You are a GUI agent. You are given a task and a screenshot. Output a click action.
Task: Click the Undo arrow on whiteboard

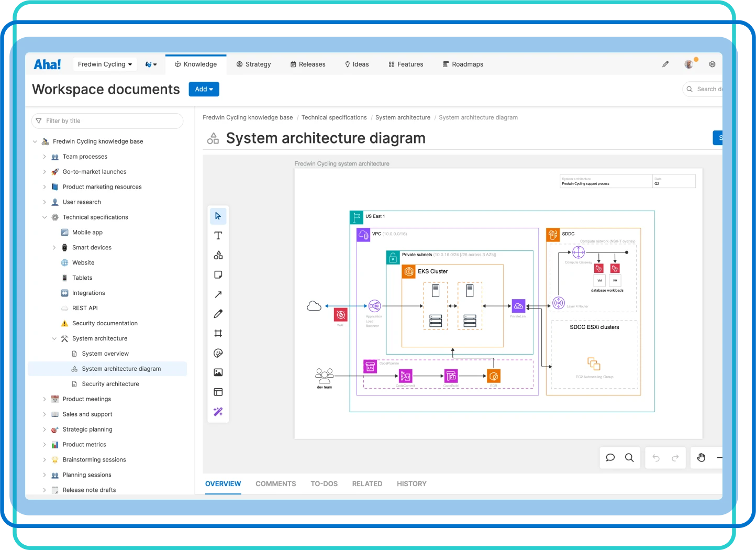[656, 458]
